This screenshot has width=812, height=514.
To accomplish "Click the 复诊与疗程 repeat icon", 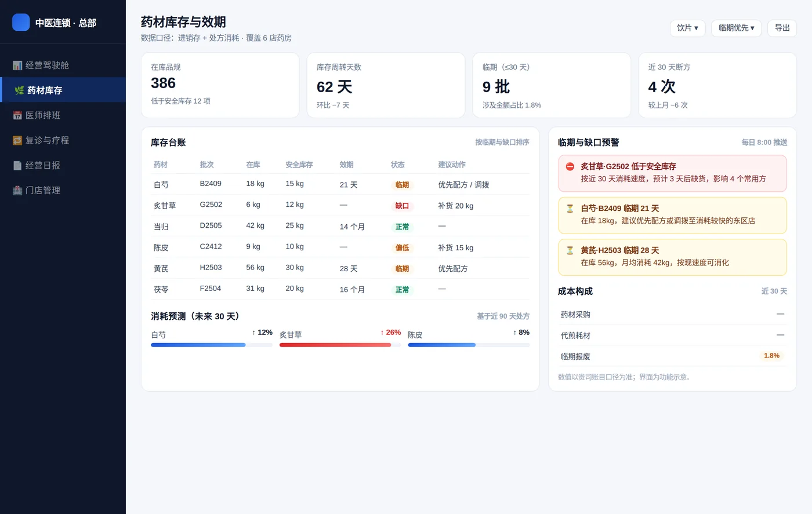I will coord(17,140).
